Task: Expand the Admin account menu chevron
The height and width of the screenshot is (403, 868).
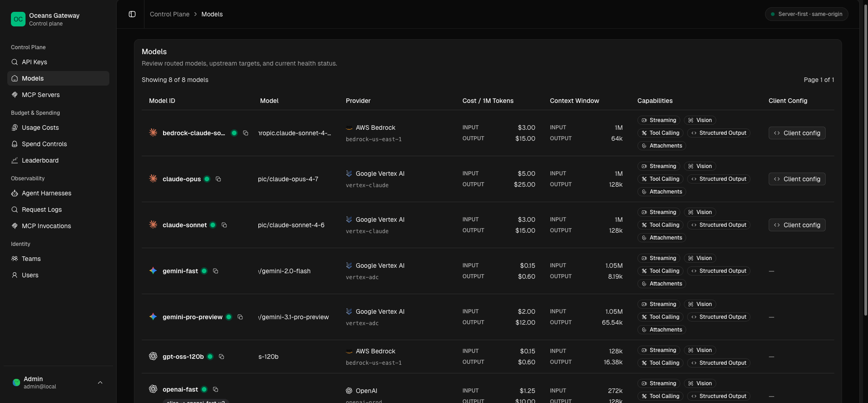Action: click(100, 383)
